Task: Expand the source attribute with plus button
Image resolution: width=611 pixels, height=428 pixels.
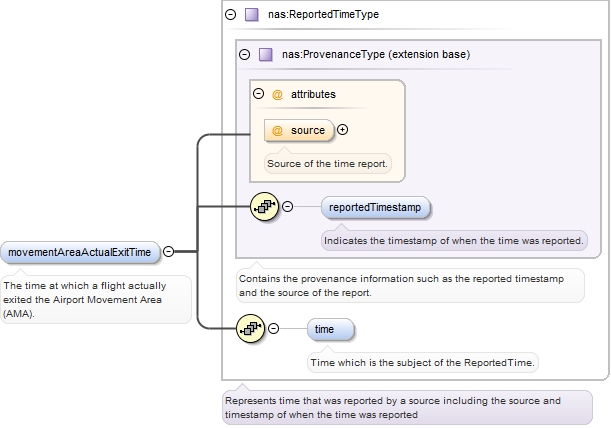Action: (x=343, y=130)
